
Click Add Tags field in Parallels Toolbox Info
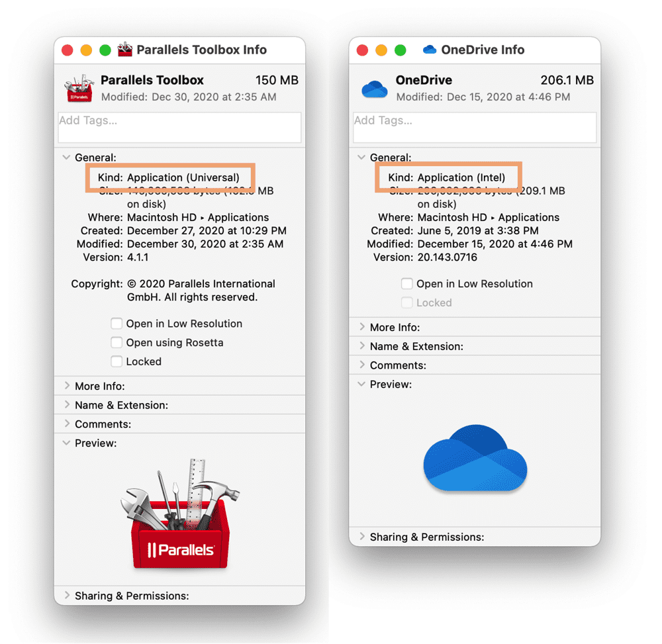(180, 128)
